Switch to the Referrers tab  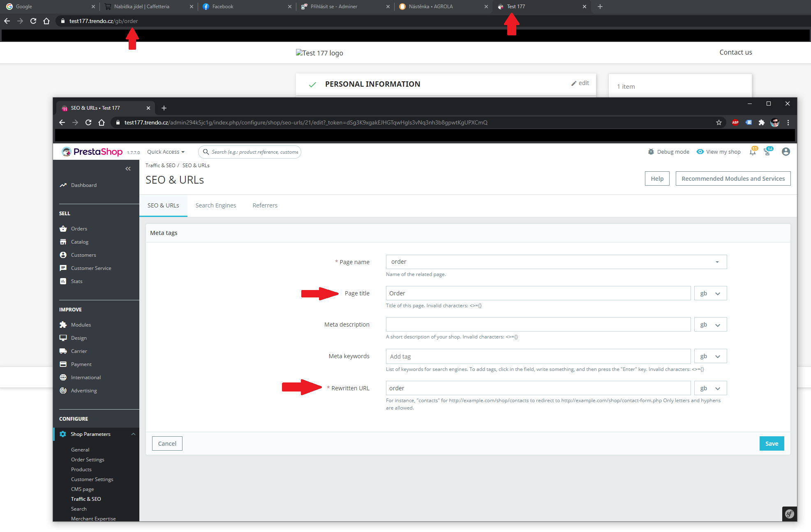pyautogui.click(x=265, y=205)
